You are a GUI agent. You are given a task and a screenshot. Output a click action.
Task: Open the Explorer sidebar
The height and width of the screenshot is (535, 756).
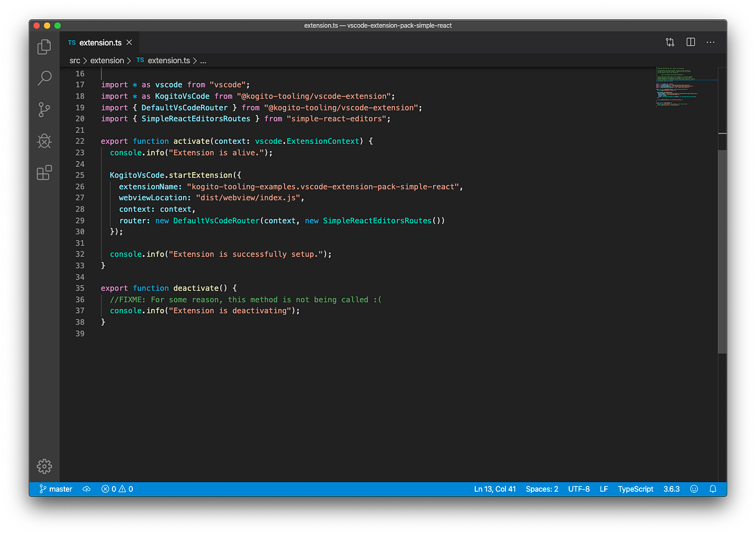tap(44, 47)
